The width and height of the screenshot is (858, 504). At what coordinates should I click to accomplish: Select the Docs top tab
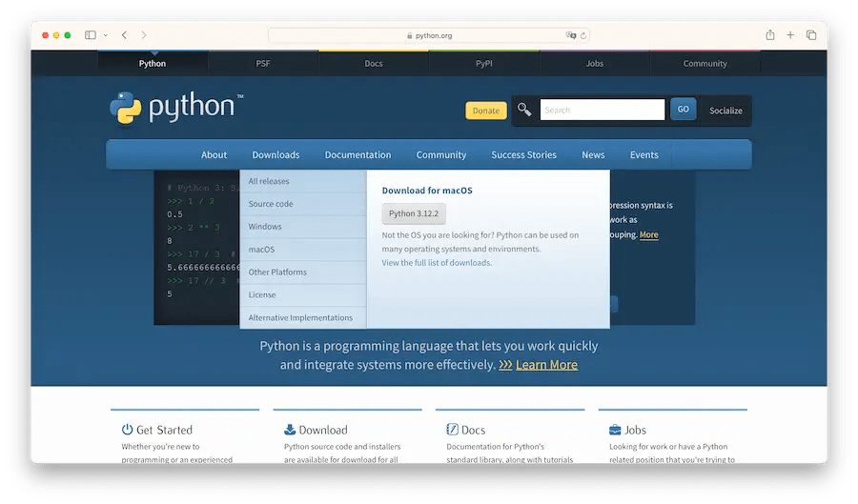coord(374,64)
